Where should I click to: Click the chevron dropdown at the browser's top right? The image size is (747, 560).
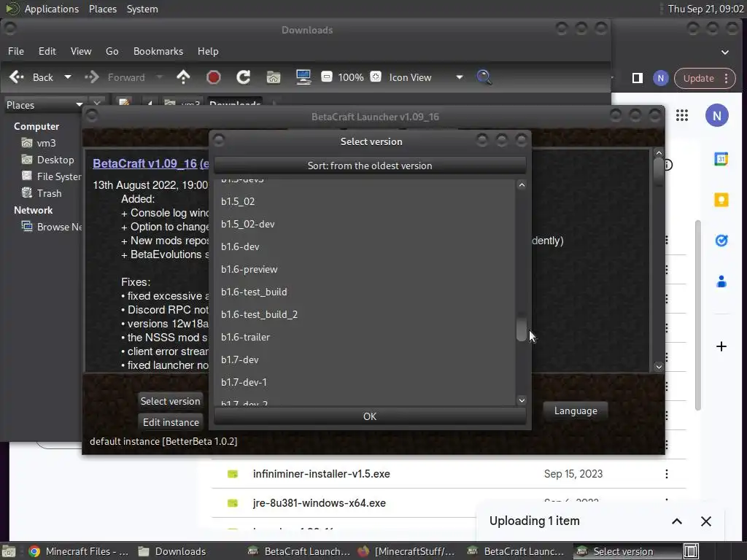(x=724, y=52)
